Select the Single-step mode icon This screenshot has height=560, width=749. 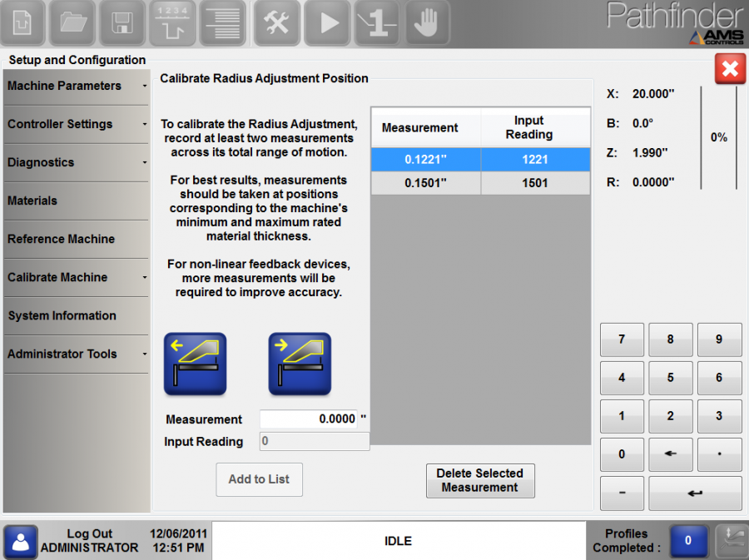pyautogui.click(x=376, y=22)
